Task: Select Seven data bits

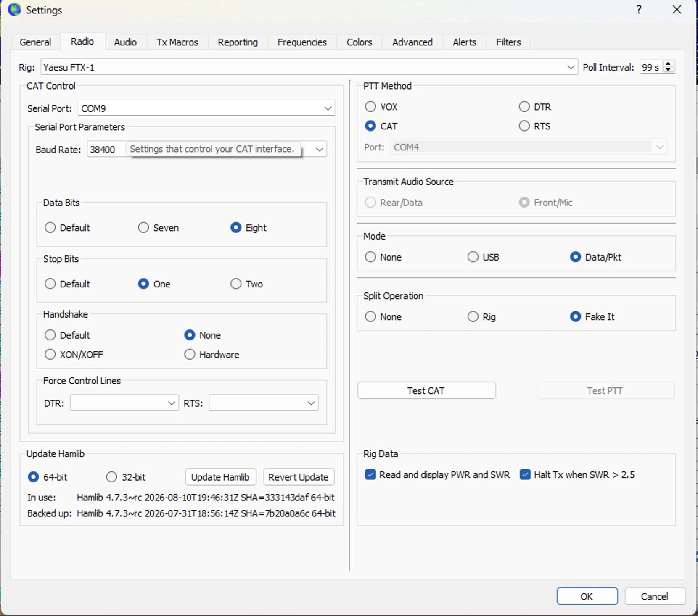Action: point(159,228)
